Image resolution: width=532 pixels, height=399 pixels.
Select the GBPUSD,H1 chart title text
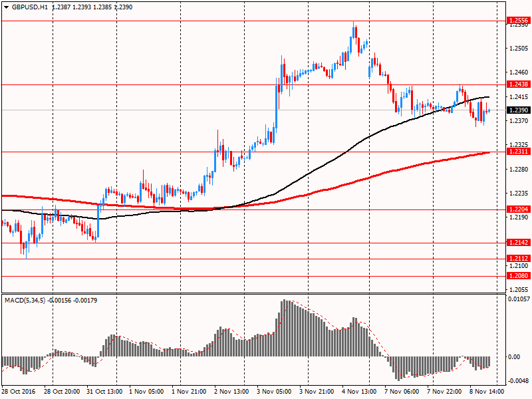pyautogui.click(x=29, y=7)
